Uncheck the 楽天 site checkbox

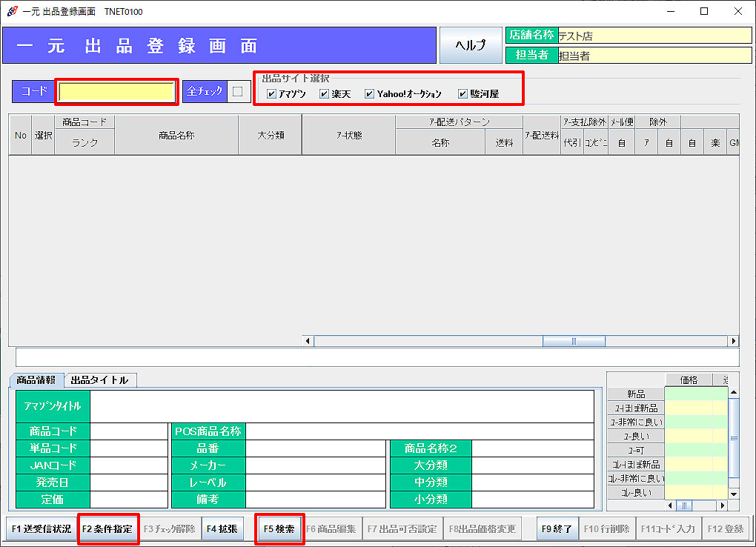point(324,94)
